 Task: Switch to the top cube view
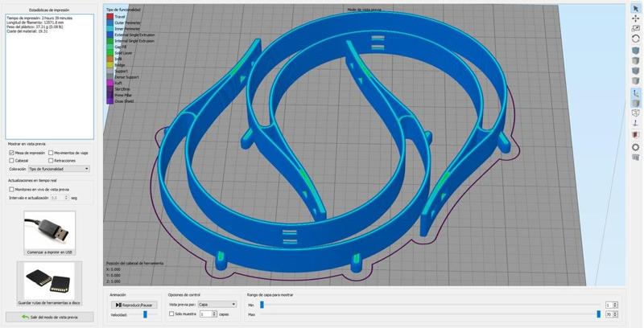click(x=635, y=60)
